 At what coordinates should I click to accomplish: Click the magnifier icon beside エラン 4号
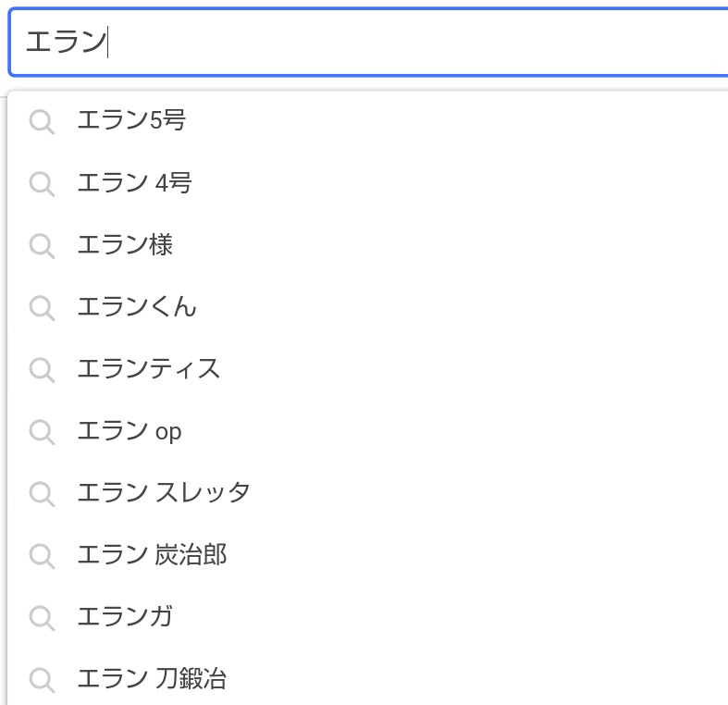click(42, 184)
